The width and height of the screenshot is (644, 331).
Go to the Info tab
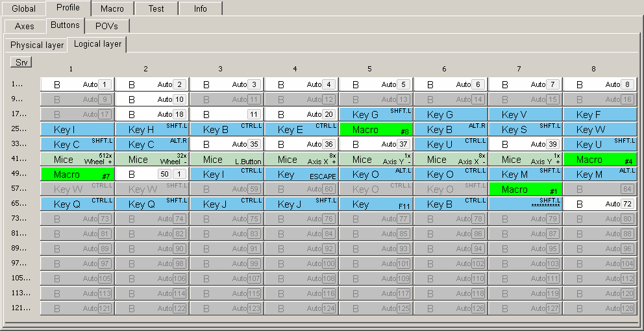pos(200,8)
